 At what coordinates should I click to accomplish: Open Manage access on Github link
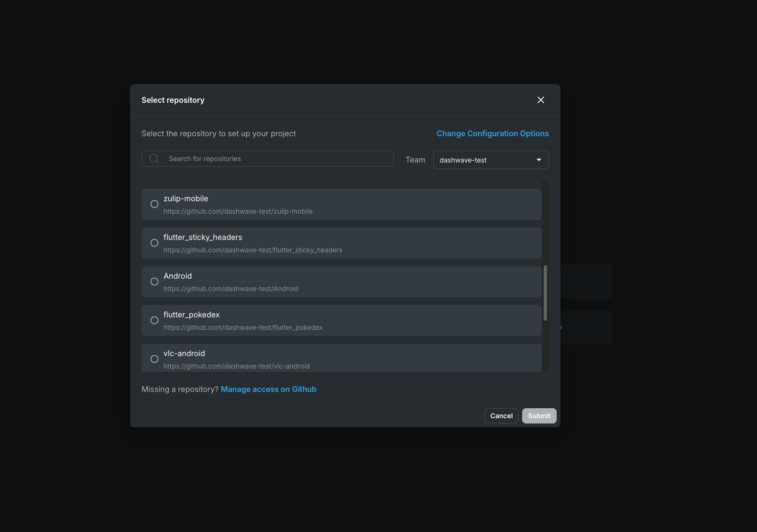coord(268,389)
